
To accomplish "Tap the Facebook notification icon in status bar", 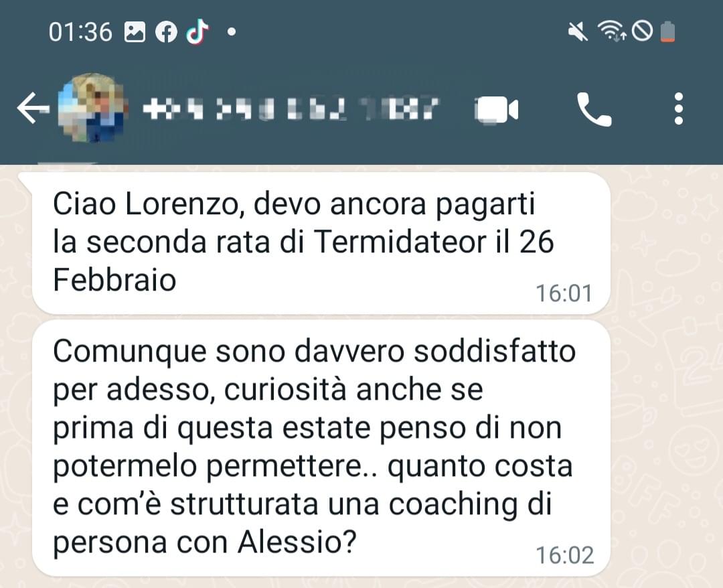I will [x=166, y=32].
